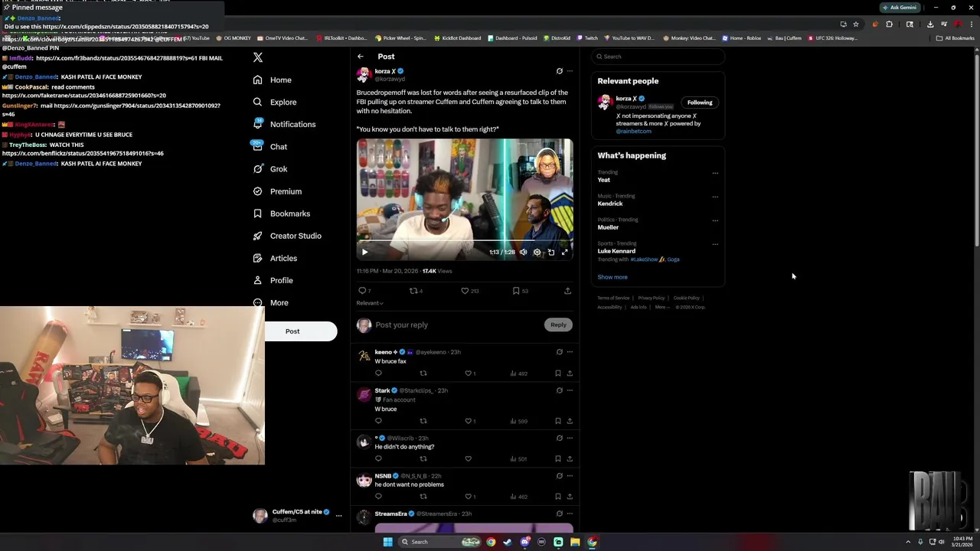Image resolution: width=980 pixels, height=551 pixels.
Task: Open KickBot Dashboard bookmark
Action: (458, 38)
